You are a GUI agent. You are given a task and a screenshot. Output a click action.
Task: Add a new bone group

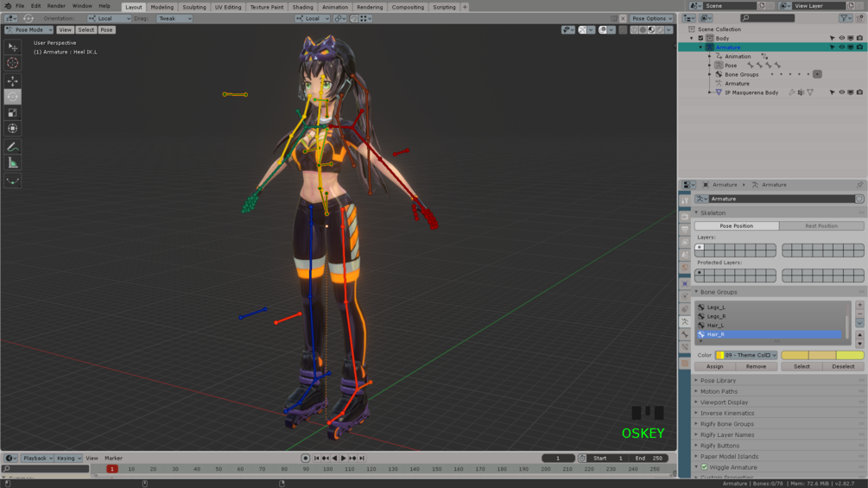[859, 305]
